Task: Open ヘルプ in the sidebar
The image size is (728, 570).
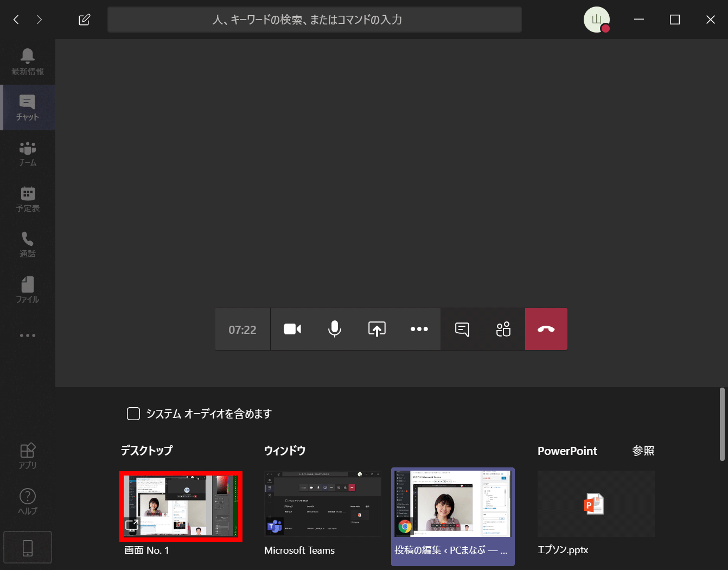Action: pos(28,502)
